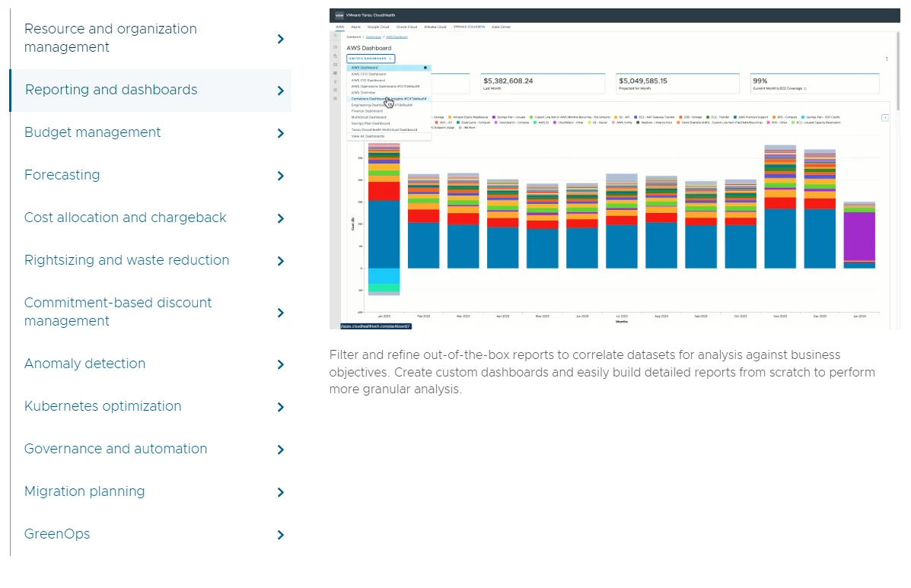Image resolution: width=911 pixels, height=588 pixels.
Task: Open the three-dot options menu on dashboard
Action: (x=887, y=59)
